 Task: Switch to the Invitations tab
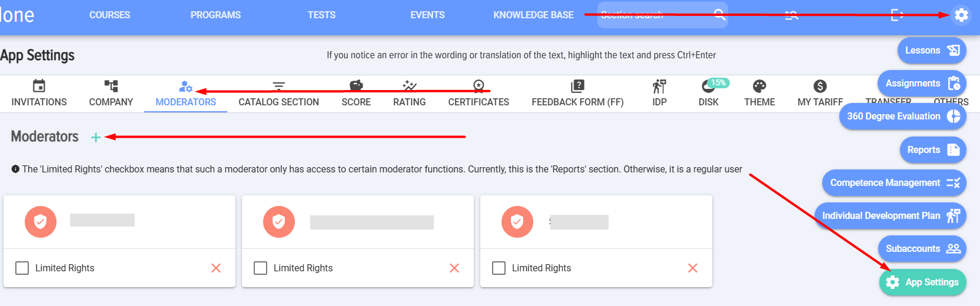coord(39,94)
